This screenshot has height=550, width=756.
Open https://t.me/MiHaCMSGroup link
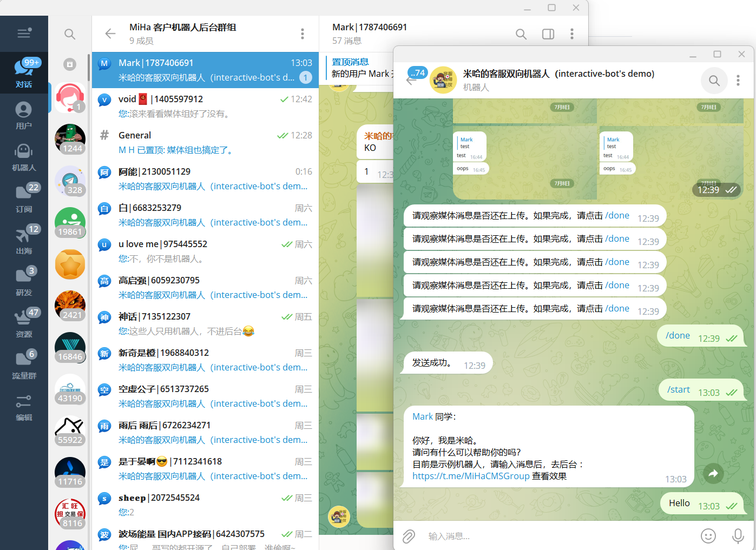click(x=471, y=476)
